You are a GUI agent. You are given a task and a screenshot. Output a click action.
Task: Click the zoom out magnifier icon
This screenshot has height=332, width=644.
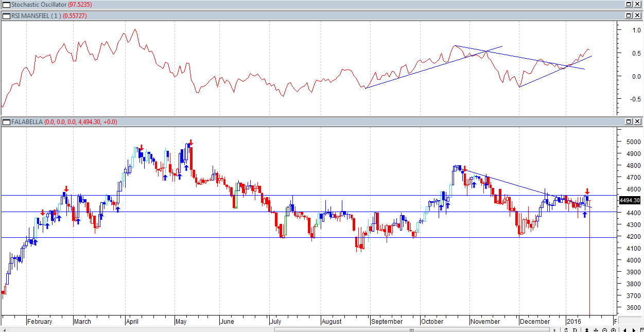[x=604, y=330]
